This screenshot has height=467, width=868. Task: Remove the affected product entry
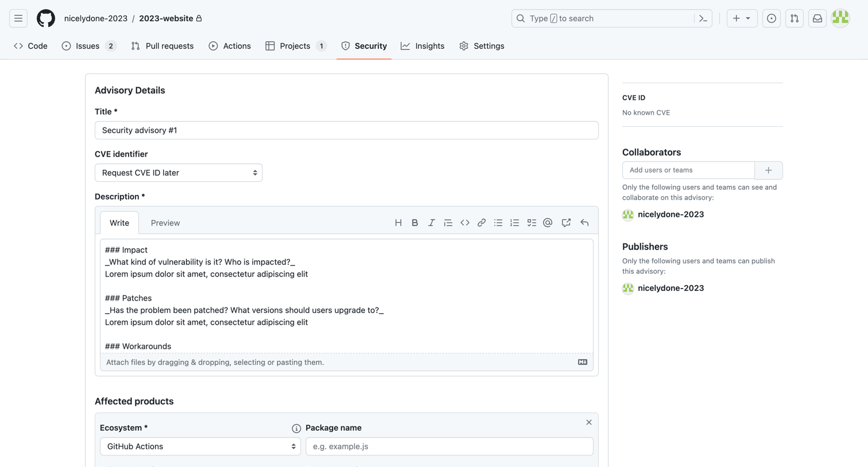click(589, 422)
